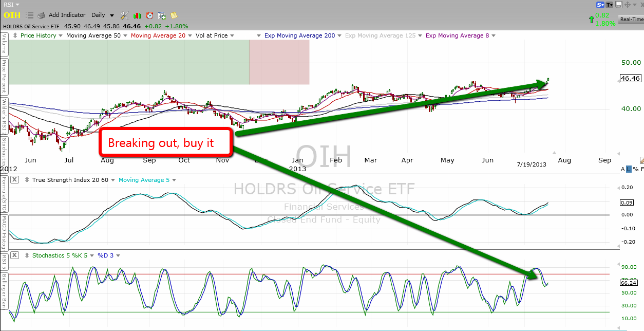This screenshot has width=644, height=331.
Task: Open the yellow notes icon
Action: point(174,15)
